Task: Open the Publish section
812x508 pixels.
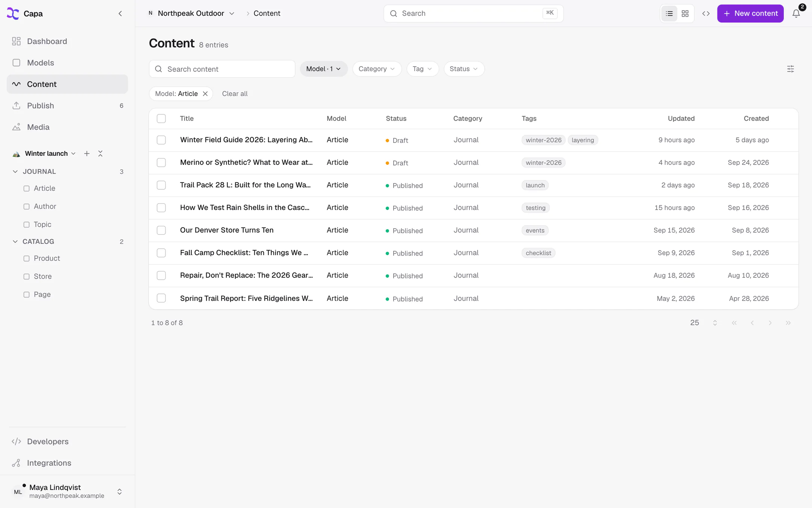Action: [x=67, y=106]
